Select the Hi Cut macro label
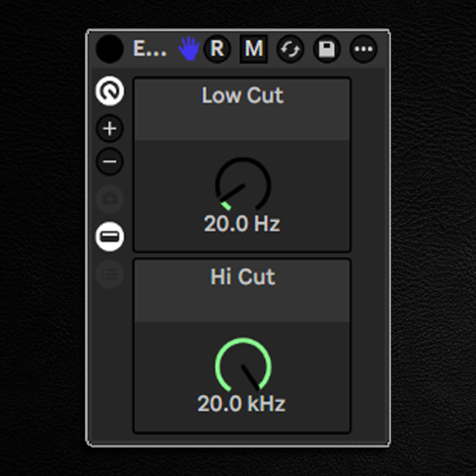 [242, 277]
